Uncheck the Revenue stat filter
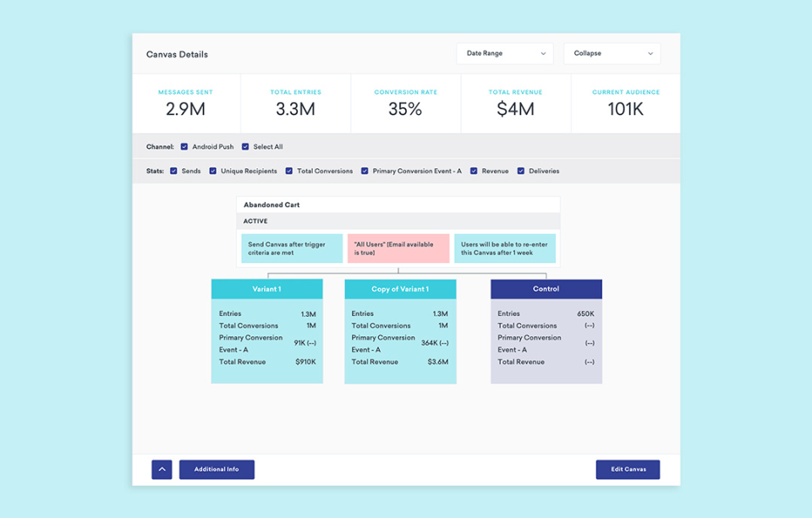812x518 pixels. click(473, 171)
